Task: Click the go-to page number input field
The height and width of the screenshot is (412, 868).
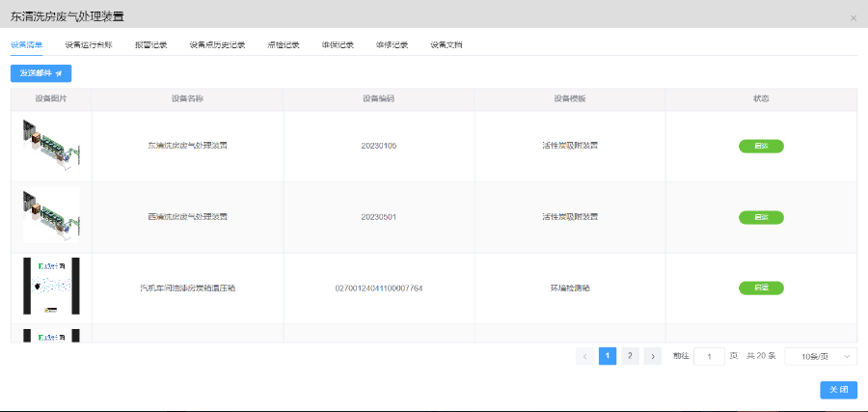Action: [x=709, y=356]
